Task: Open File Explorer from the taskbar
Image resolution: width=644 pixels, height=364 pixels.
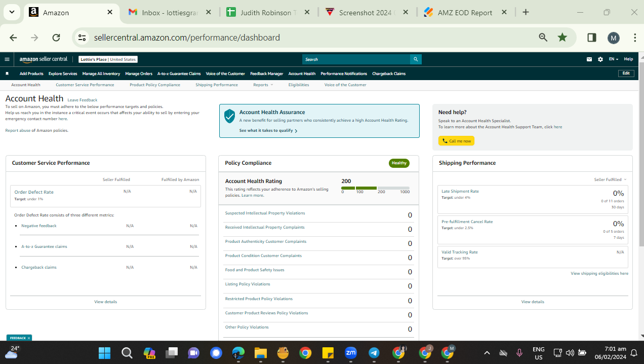Action: coord(260,352)
